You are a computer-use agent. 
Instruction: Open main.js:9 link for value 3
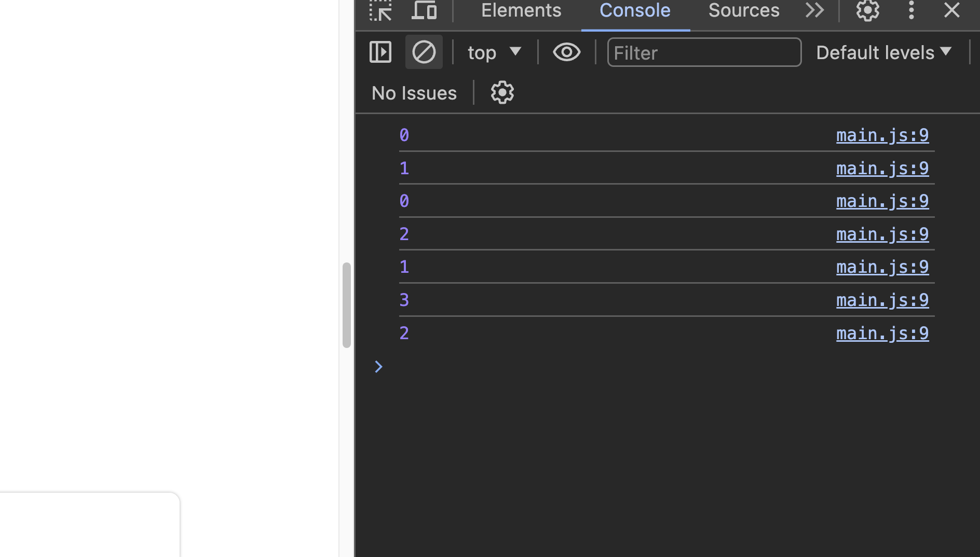click(x=882, y=300)
